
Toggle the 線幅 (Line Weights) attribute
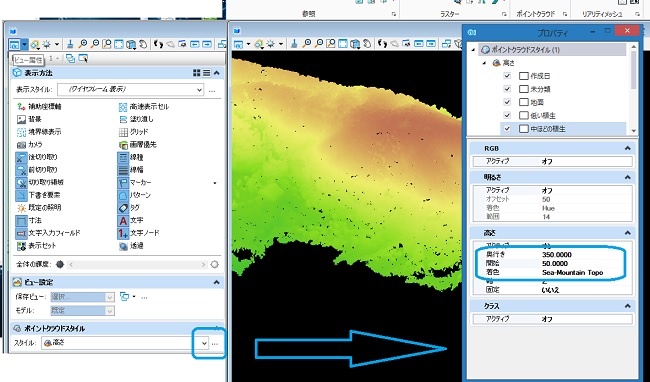(123, 170)
